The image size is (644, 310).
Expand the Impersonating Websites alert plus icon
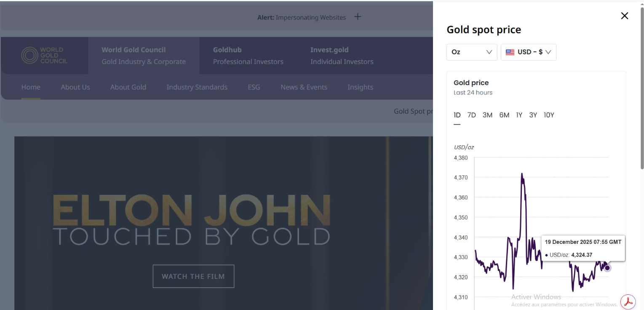(x=358, y=17)
